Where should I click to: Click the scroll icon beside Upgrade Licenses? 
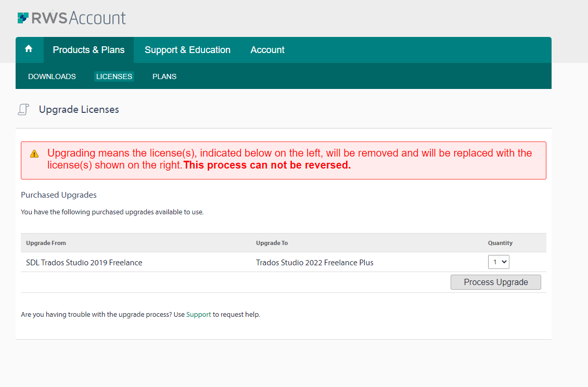[23, 109]
